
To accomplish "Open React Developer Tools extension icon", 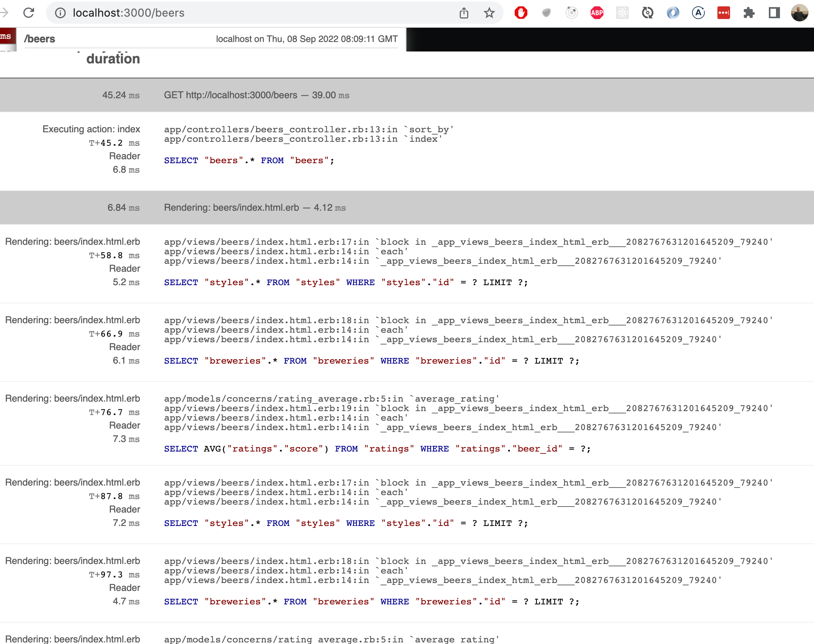I will coord(622,13).
